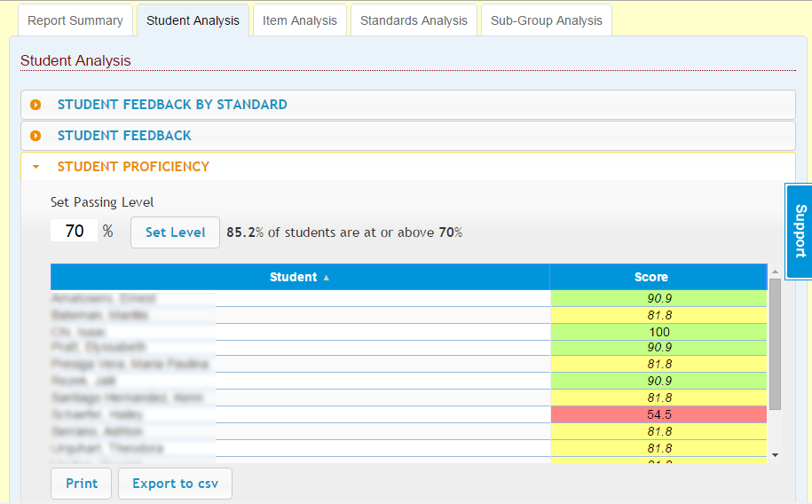The image size is (812, 504).
Task: Expand Student Feedback by Standard arrow icon
Action: [35, 105]
